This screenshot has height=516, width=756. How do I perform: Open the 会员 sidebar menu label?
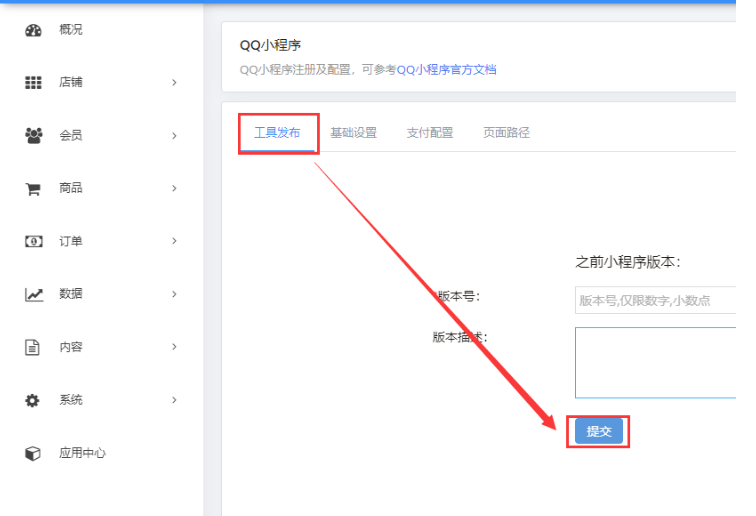[71, 136]
